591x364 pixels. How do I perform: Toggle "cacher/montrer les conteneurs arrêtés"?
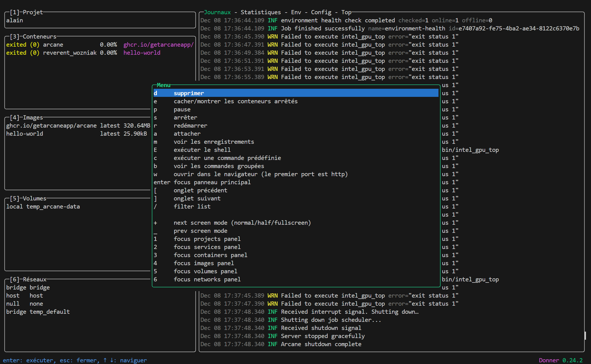coord(235,101)
